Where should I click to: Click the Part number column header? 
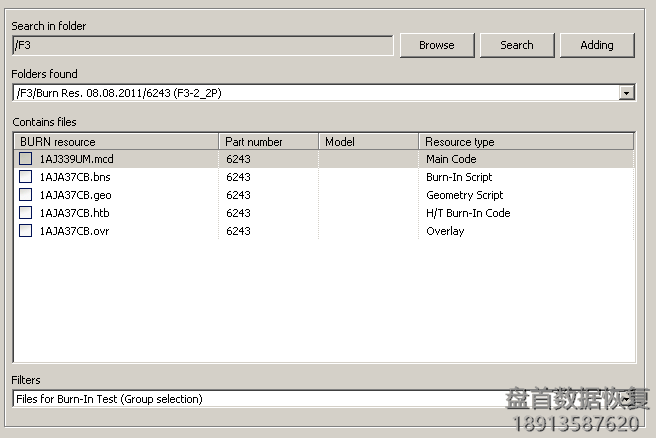pyautogui.click(x=268, y=142)
